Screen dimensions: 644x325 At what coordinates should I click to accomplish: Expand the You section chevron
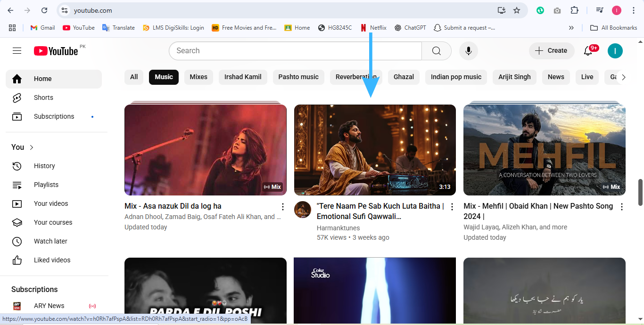32,147
